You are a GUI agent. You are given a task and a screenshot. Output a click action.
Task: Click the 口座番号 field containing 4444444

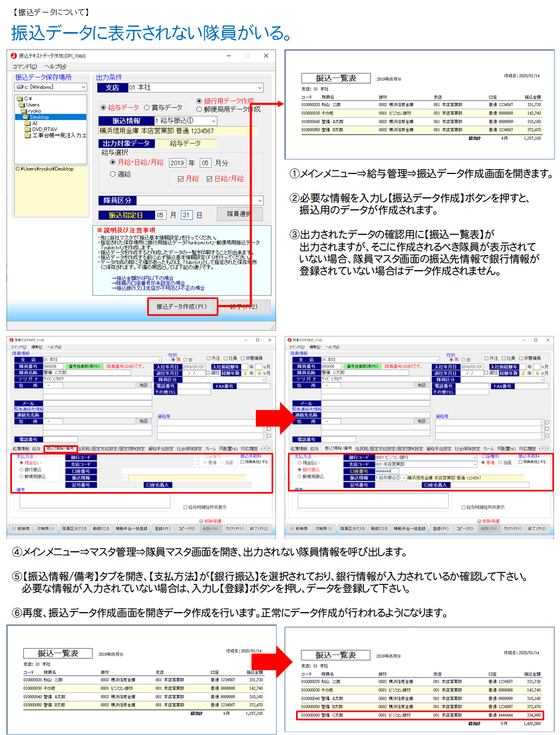pyautogui.click(x=387, y=471)
